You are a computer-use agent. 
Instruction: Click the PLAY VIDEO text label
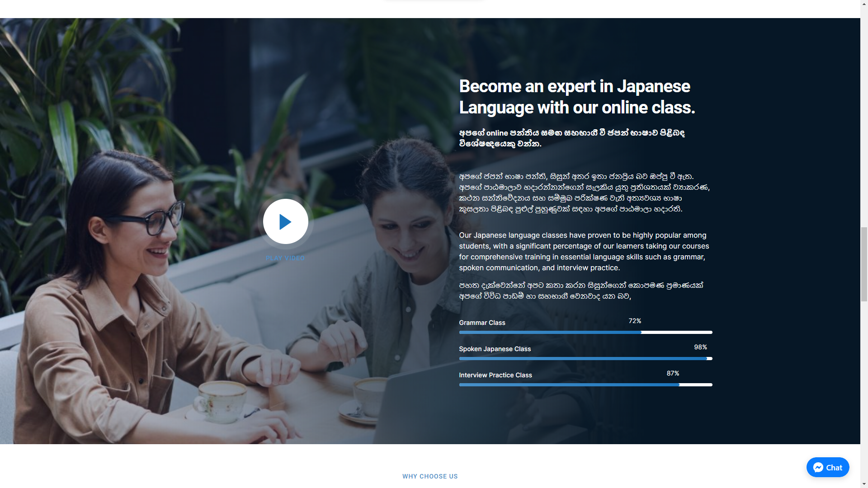285,258
